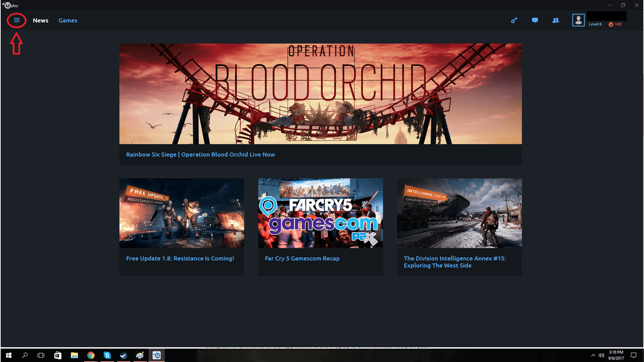Open File Explorer from taskbar
The width and height of the screenshot is (644, 362).
tap(74, 355)
